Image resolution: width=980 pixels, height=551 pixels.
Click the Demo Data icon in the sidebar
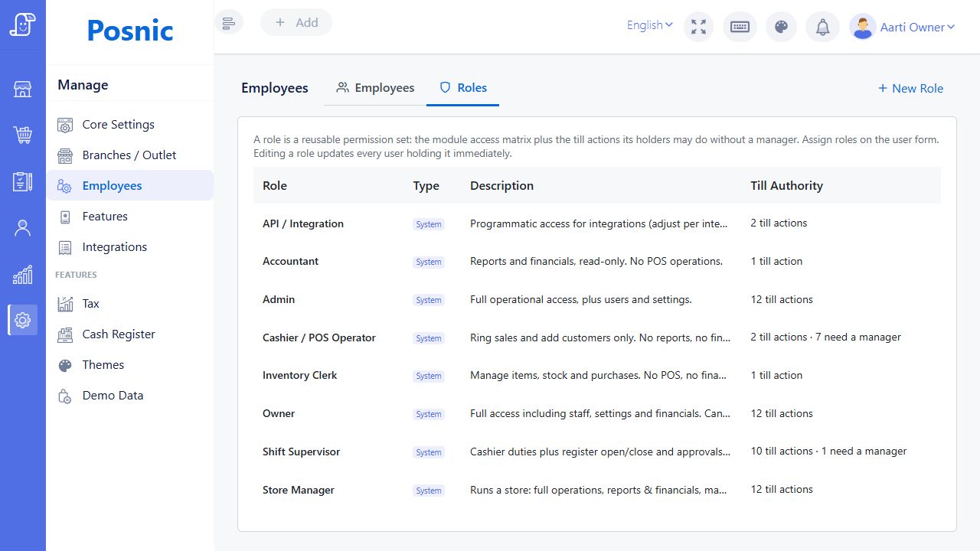[65, 396]
